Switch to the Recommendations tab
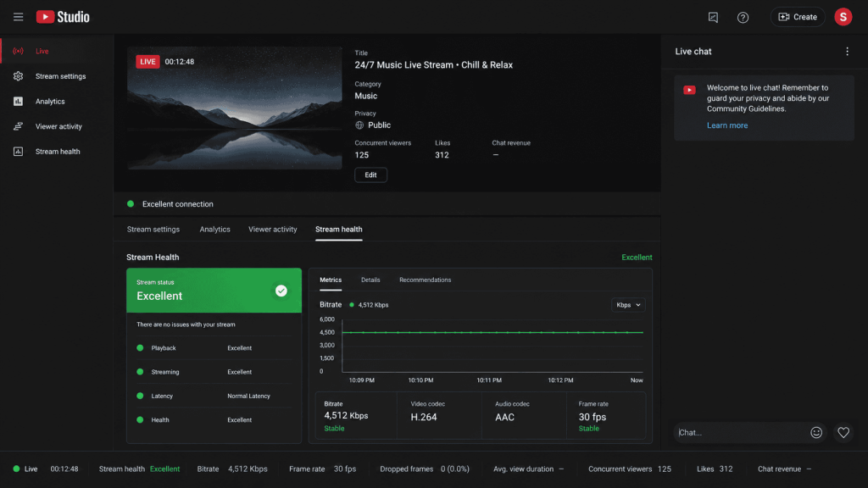The width and height of the screenshot is (868, 488). click(x=426, y=280)
